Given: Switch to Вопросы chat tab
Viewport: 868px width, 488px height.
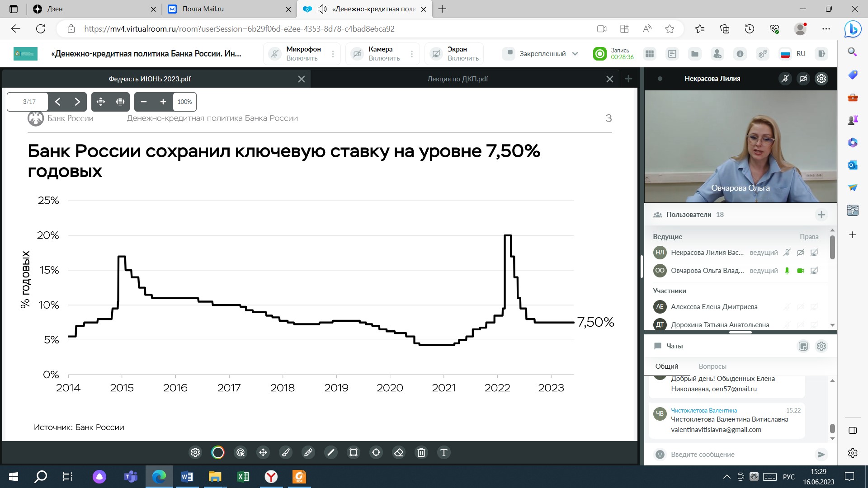Looking at the screenshot, I should (x=712, y=366).
